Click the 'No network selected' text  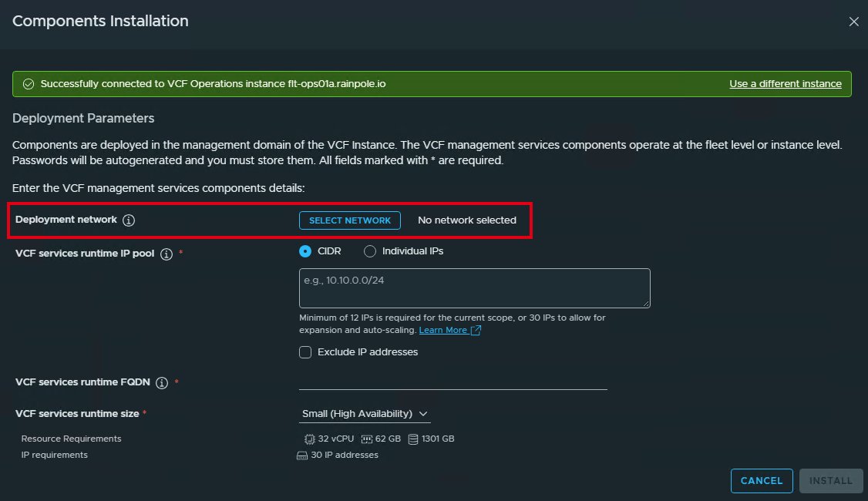pos(466,220)
